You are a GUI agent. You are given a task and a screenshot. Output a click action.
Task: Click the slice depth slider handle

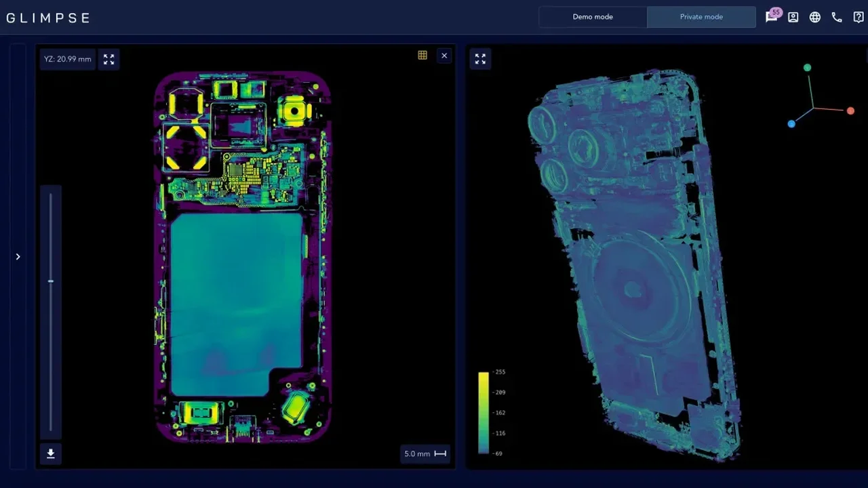(51, 281)
